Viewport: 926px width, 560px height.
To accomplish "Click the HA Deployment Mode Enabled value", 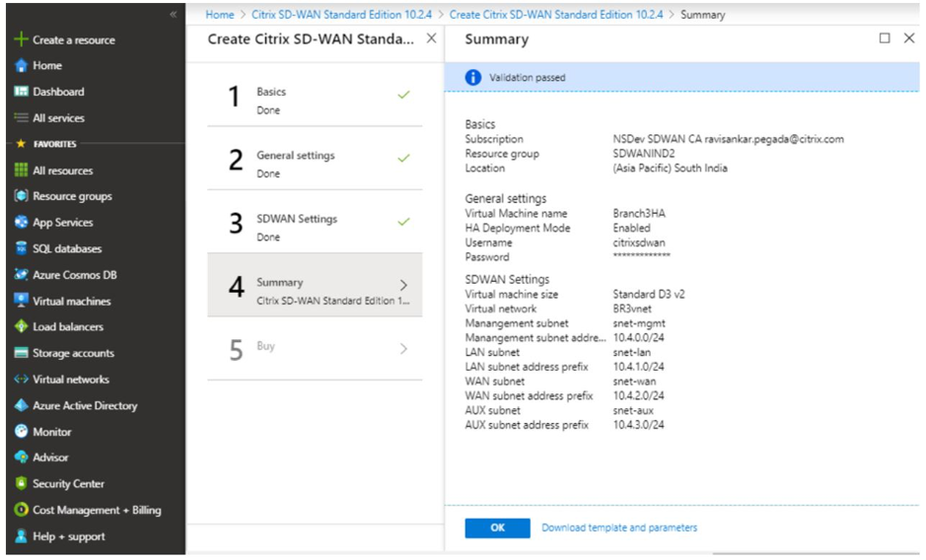I will click(631, 228).
